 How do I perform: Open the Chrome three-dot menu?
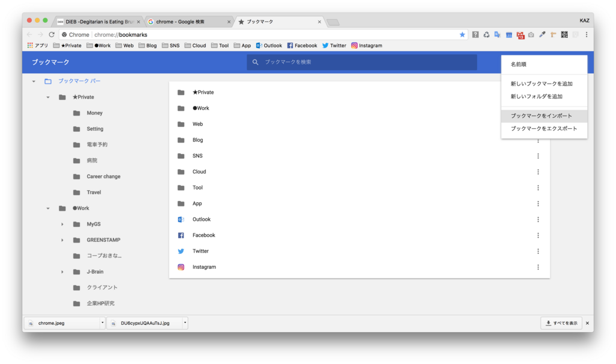click(587, 34)
